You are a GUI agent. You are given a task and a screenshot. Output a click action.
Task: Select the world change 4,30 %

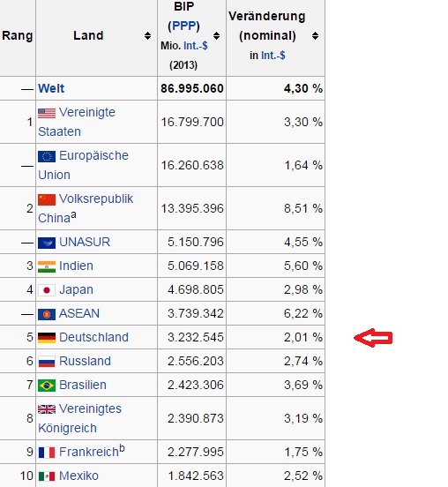(x=303, y=88)
